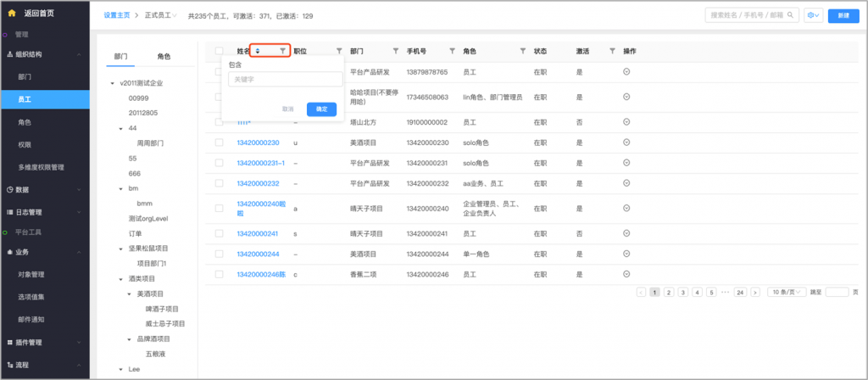Open the 10 条/页 page size dropdown
The image size is (868, 380).
coord(786,292)
